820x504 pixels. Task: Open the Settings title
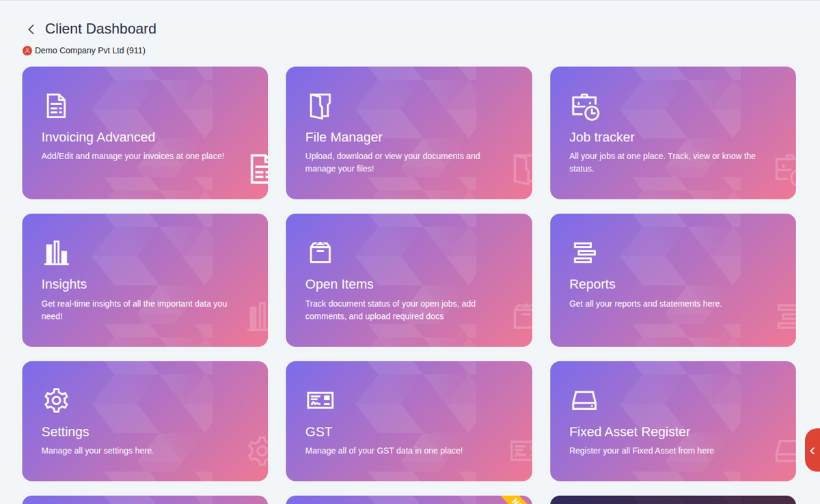[66, 432]
